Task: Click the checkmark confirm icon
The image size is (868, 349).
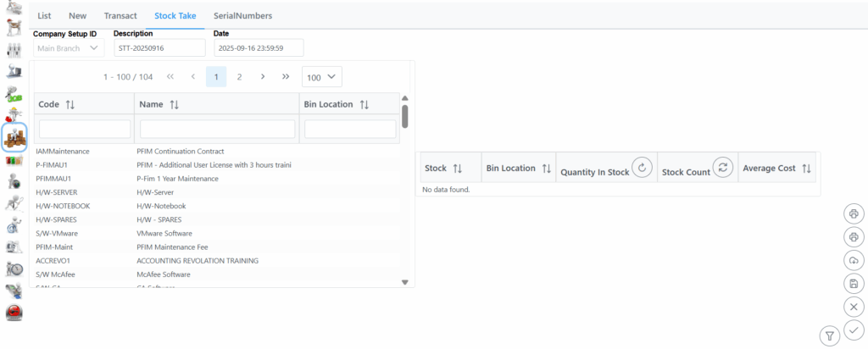Action: 854,330
